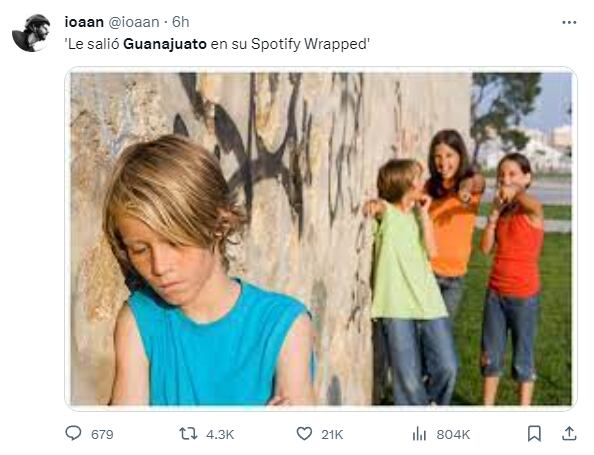Image resolution: width=594 pixels, height=455 pixels.
Task: Click the 679 replies count
Action: [102, 435]
